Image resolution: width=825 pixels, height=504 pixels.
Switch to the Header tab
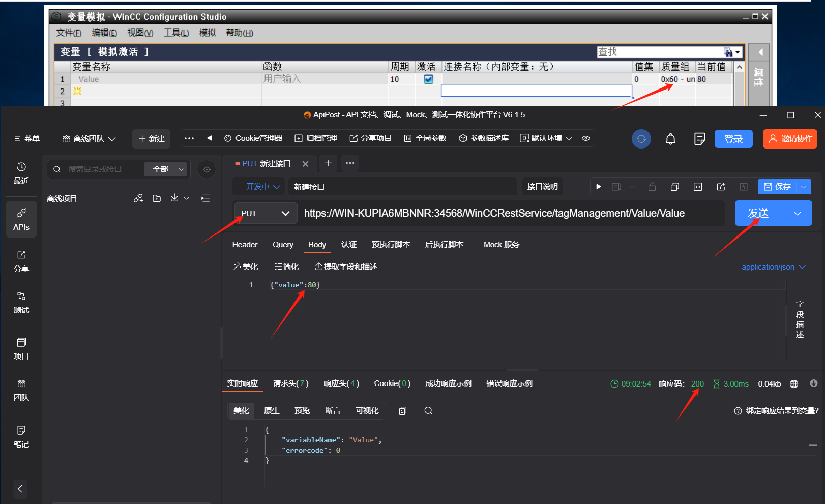245,245
